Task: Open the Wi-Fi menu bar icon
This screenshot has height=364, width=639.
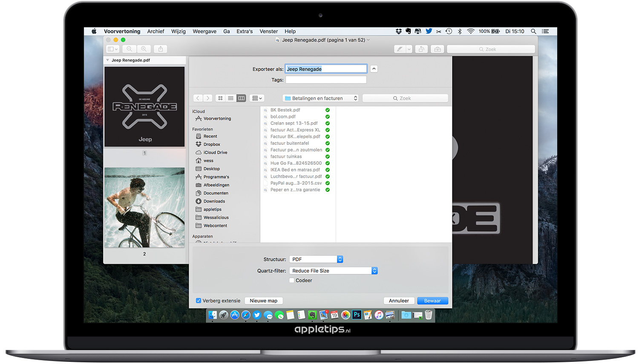Action: 471,32
